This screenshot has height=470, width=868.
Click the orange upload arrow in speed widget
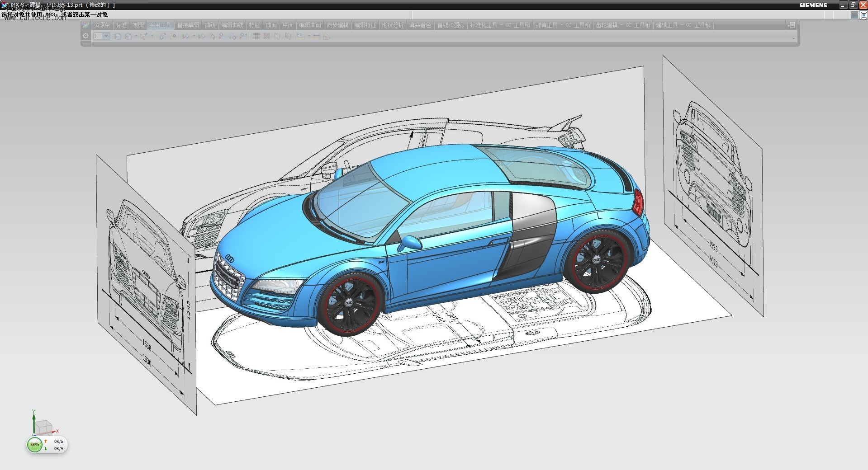pos(46,441)
